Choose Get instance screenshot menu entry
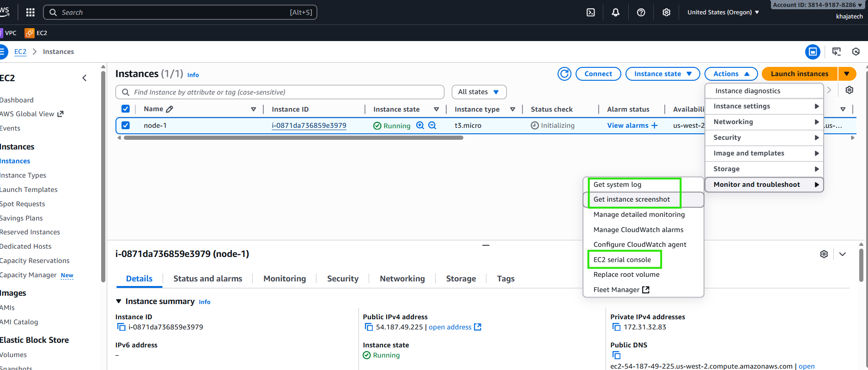 point(643,200)
